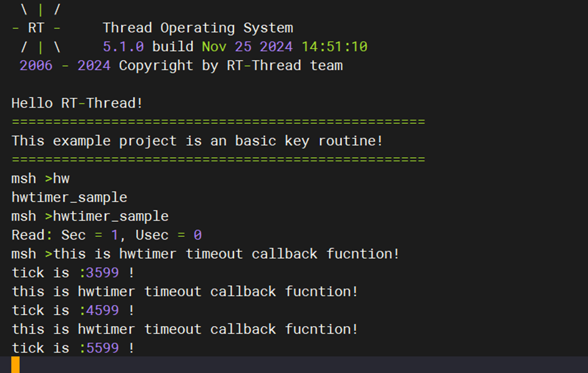Click the 'tick is :5599 !' line
The width and height of the screenshot is (588, 373).
pos(73,348)
